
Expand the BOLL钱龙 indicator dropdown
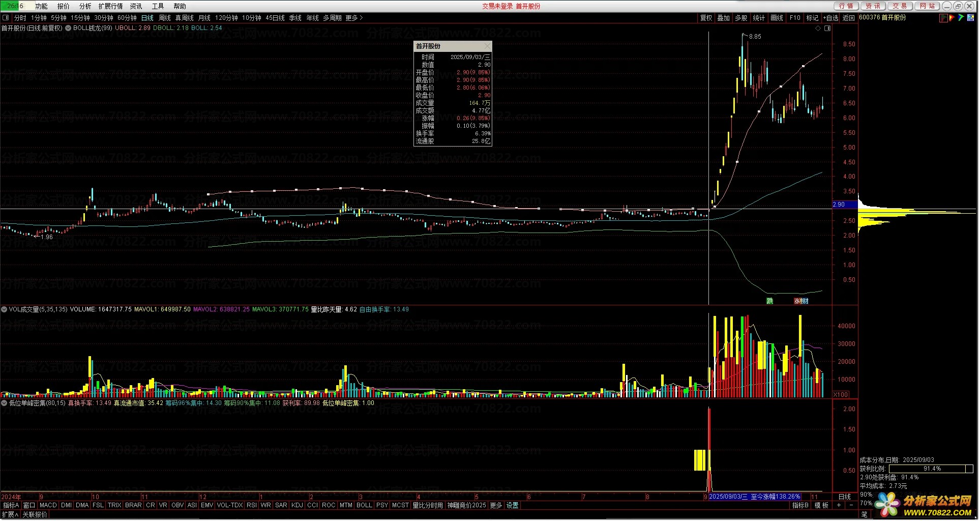[68, 28]
